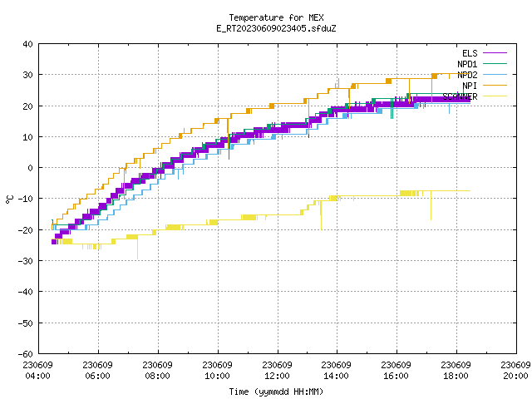
Task: Click the y-axis value 30
Action: point(27,75)
